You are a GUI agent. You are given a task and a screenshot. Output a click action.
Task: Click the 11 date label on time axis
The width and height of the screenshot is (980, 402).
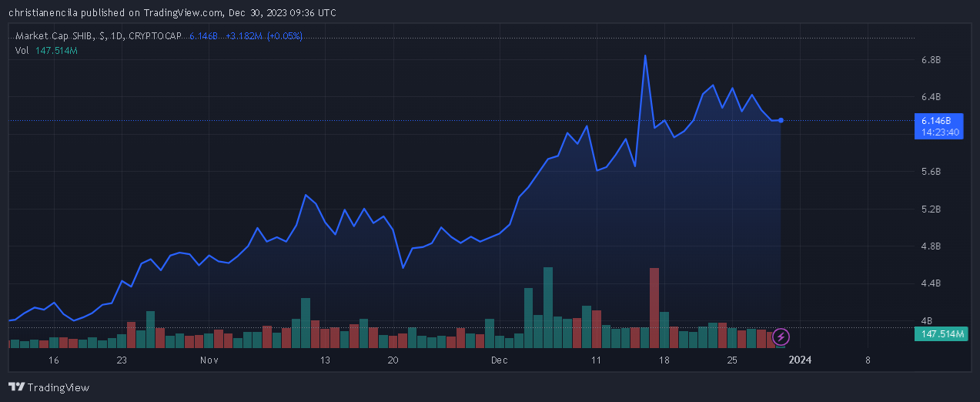[596, 360]
